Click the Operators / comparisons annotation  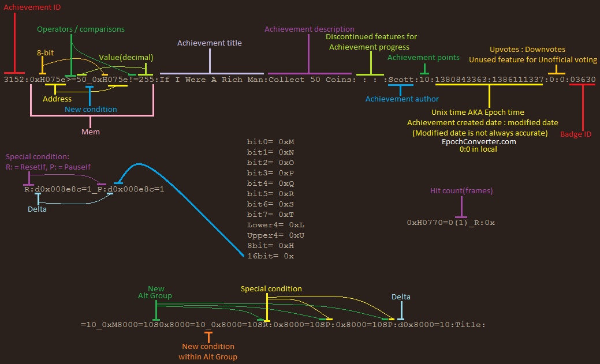pos(80,29)
